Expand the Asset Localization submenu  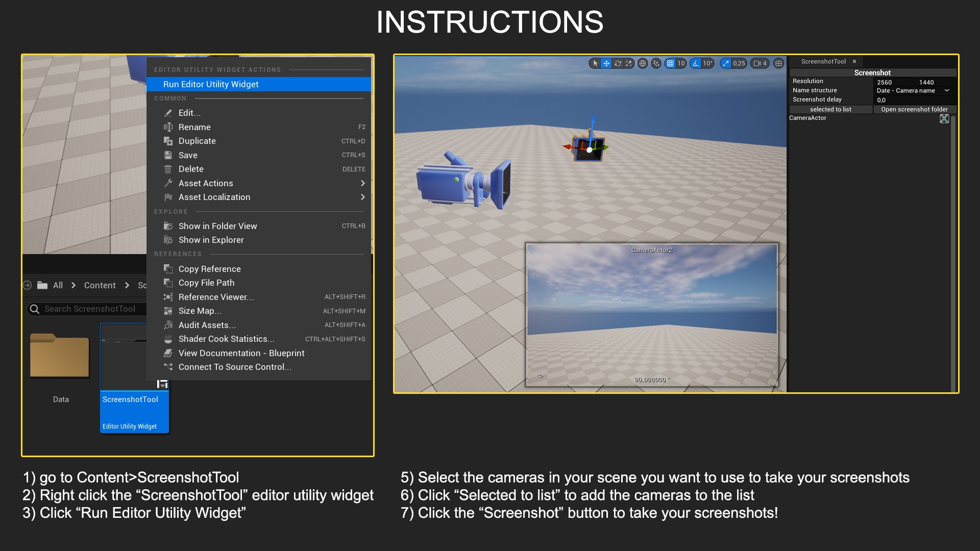[214, 197]
